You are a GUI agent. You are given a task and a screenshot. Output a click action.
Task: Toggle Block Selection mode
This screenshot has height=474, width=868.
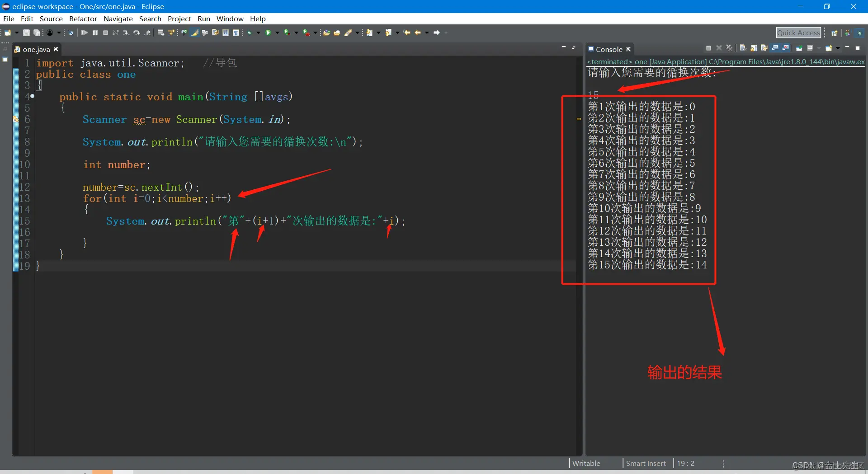(226, 33)
